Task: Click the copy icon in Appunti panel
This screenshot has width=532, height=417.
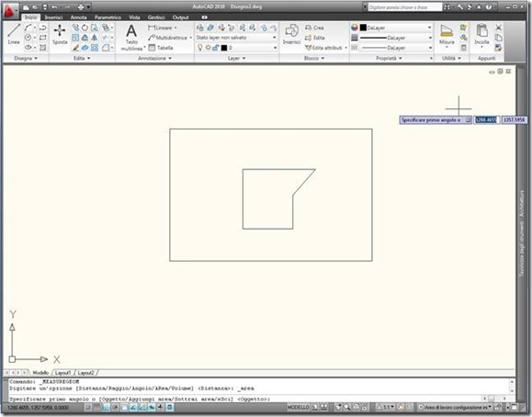Action: click(498, 38)
